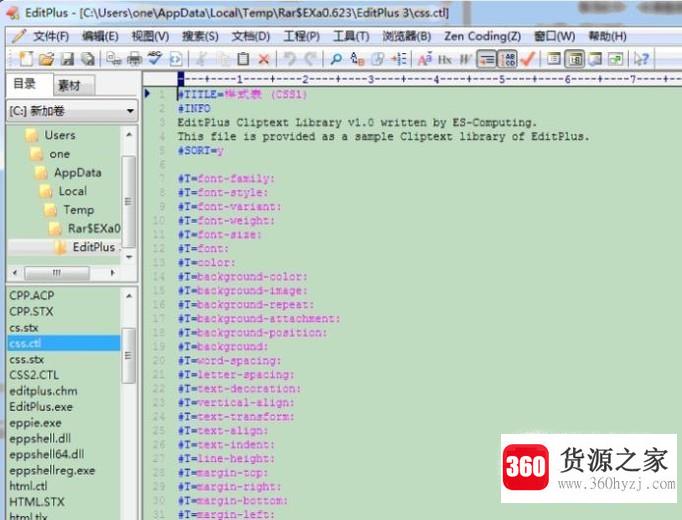This screenshot has width=682, height=520.
Task: Click the Save All icon
Action: pyautogui.click(x=88, y=59)
